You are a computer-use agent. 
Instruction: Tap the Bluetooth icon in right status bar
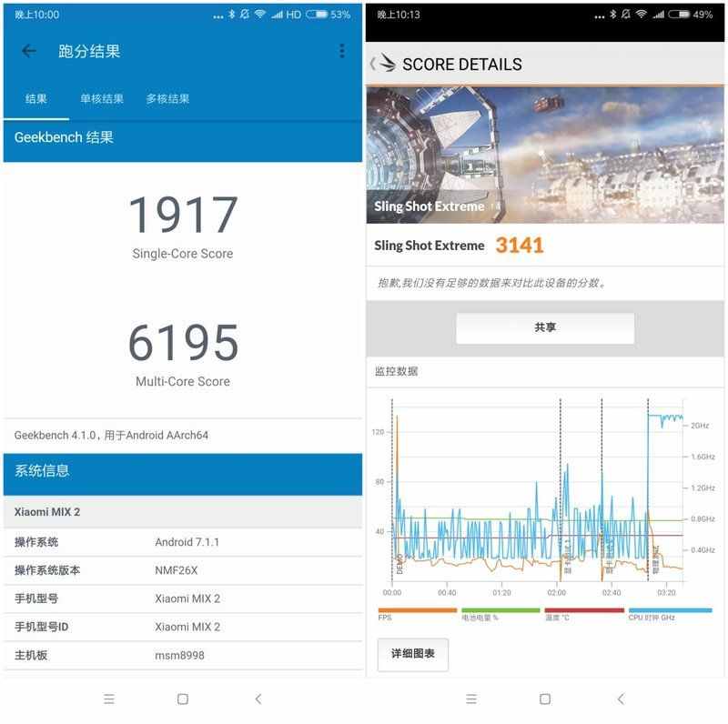click(x=612, y=15)
